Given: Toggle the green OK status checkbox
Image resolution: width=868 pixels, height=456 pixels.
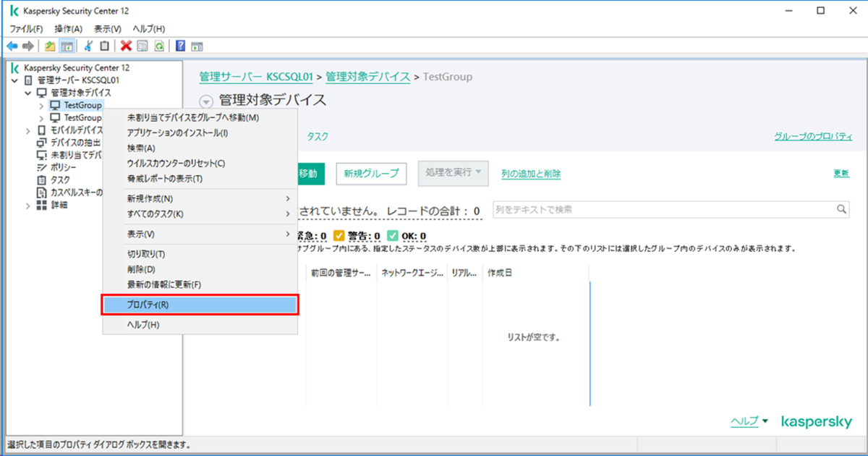Looking at the screenshot, I should 391,235.
